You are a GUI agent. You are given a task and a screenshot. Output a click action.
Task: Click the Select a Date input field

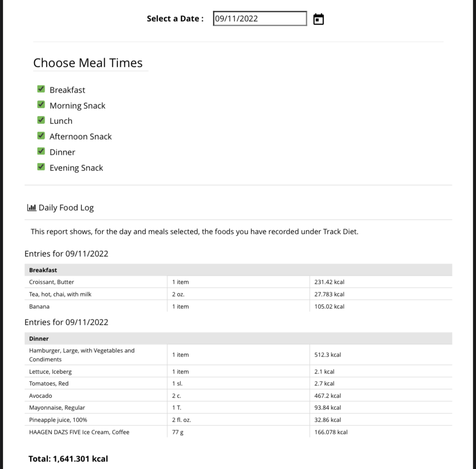pos(259,19)
